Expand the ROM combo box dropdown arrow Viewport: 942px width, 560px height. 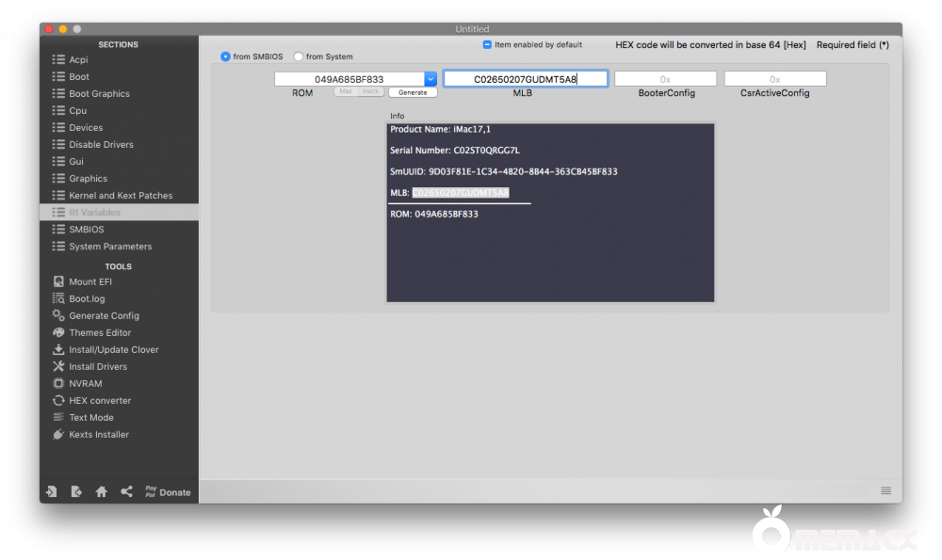point(430,79)
